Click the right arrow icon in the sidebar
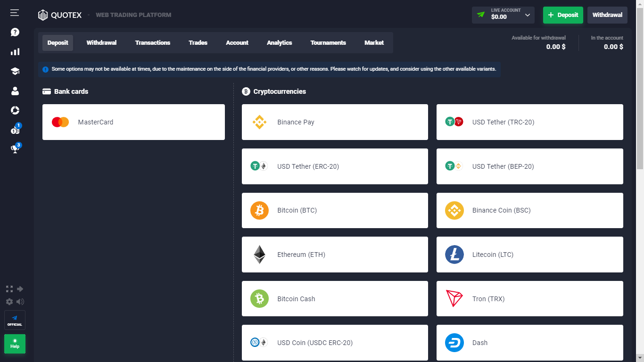 20,289
